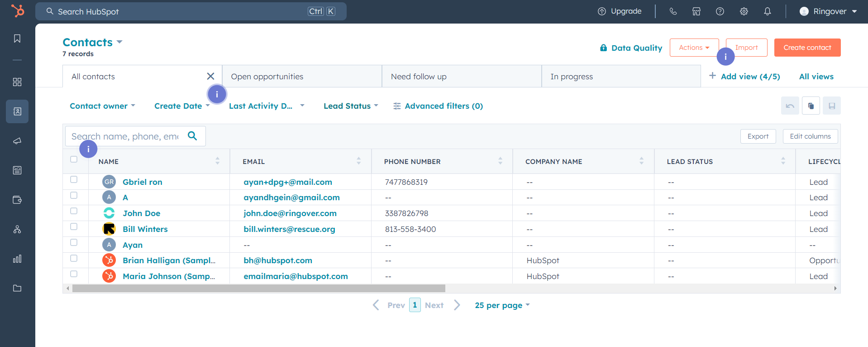The image size is (868, 347).
Task: Open the marketplace storefront icon
Action: [696, 11]
